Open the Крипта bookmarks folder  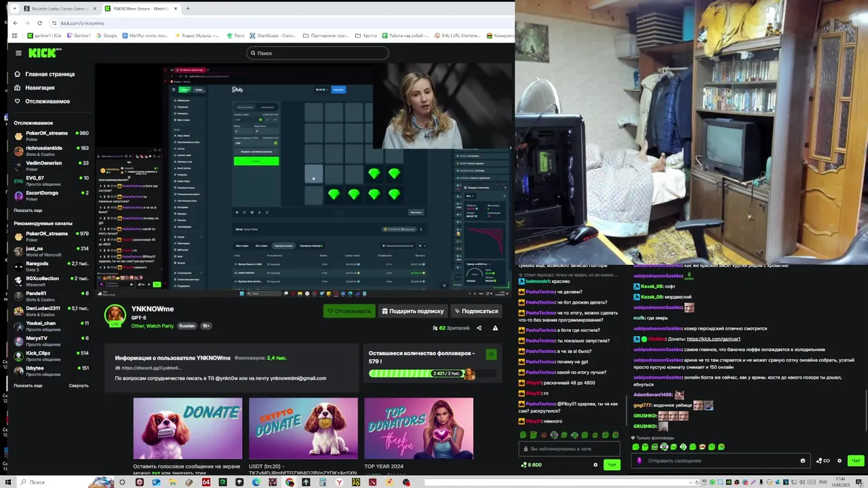coord(366,35)
